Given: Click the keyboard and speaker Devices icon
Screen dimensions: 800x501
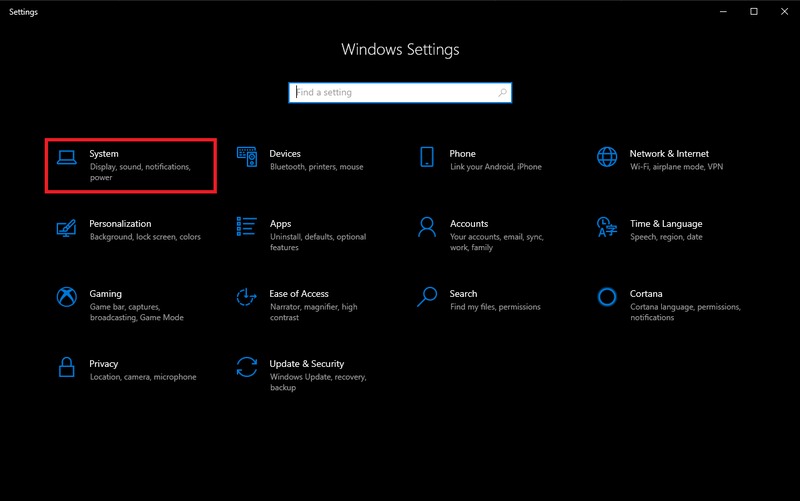Looking at the screenshot, I should (x=247, y=156).
